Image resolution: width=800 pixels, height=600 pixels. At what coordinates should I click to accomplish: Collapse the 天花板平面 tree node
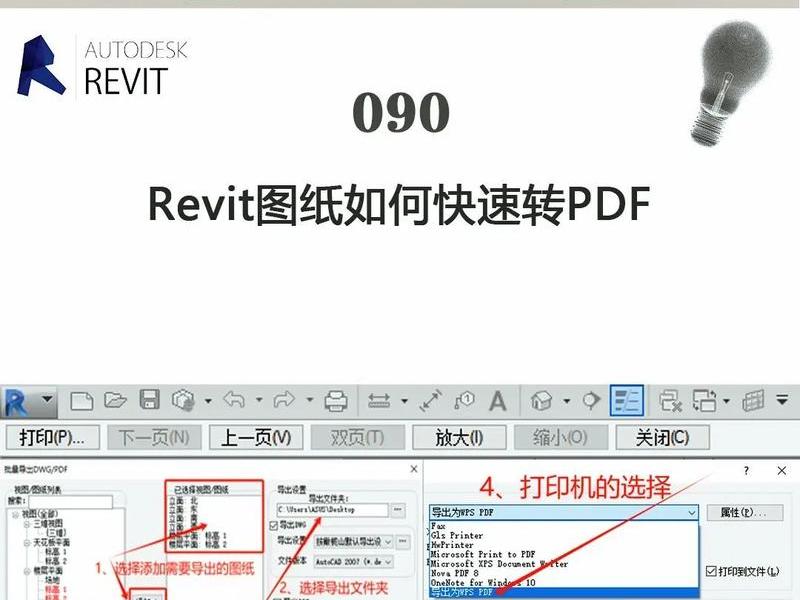(x=27, y=542)
